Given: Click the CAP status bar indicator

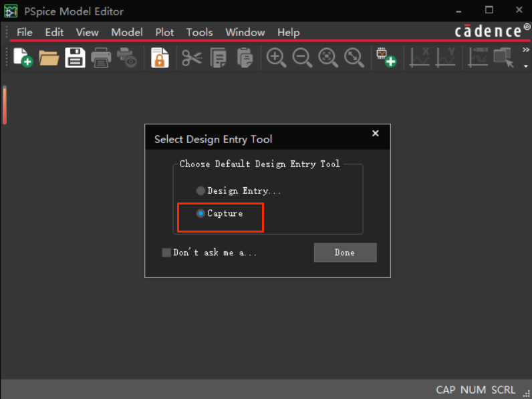Looking at the screenshot, I should coord(446,390).
